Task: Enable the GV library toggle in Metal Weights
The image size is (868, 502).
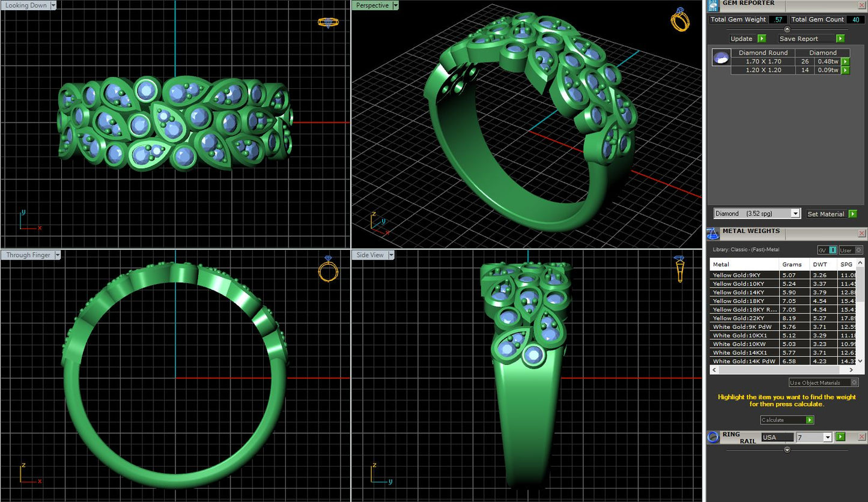Action: tap(833, 250)
